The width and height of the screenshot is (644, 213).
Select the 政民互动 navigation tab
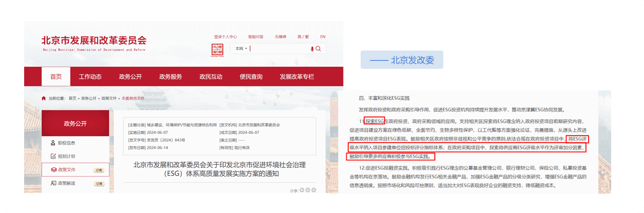[x=210, y=76]
